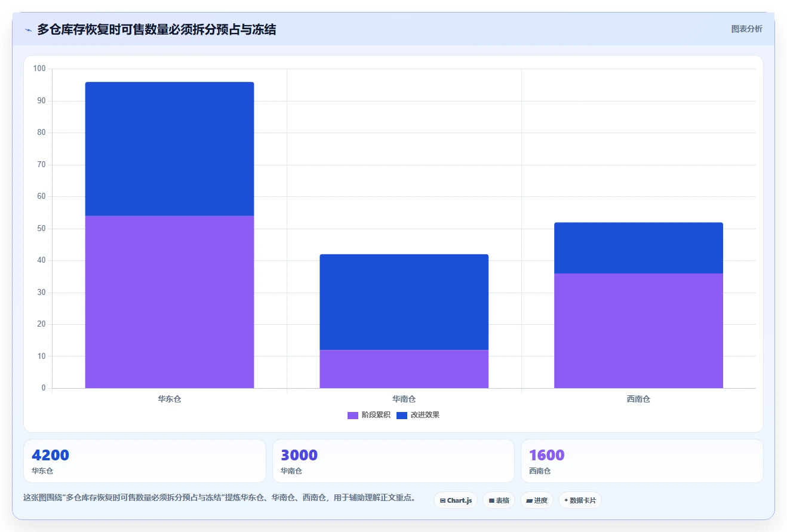Image resolution: width=787 pixels, height=532 pixels.
Task: Click the y-axis value 50
Action: coord(41,229)
